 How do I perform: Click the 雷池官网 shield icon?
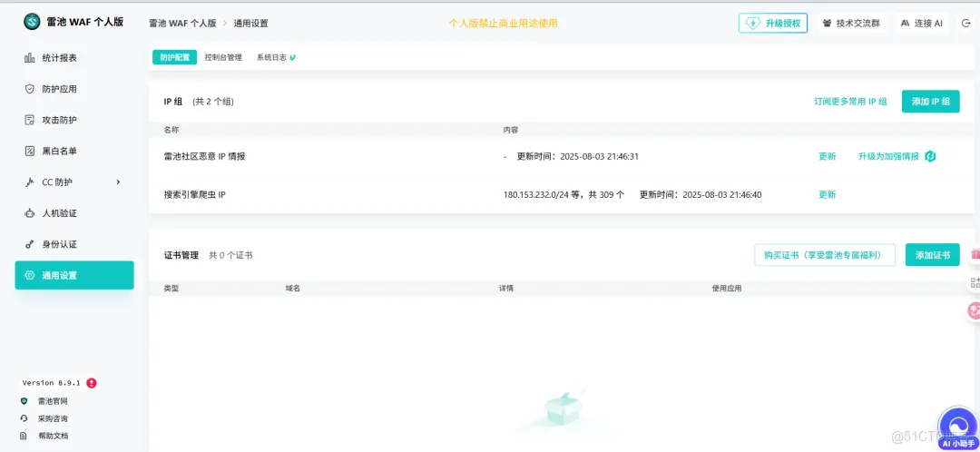24,401
